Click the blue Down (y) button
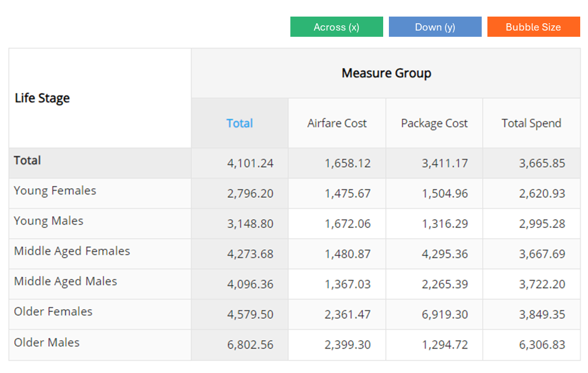 click(x=435, y=26)
